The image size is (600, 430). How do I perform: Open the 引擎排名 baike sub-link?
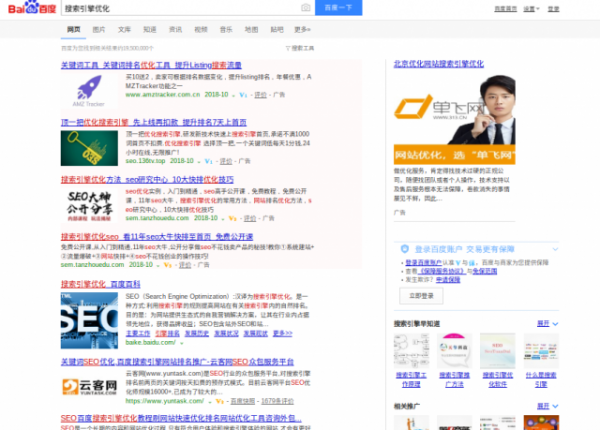(167, 334)
